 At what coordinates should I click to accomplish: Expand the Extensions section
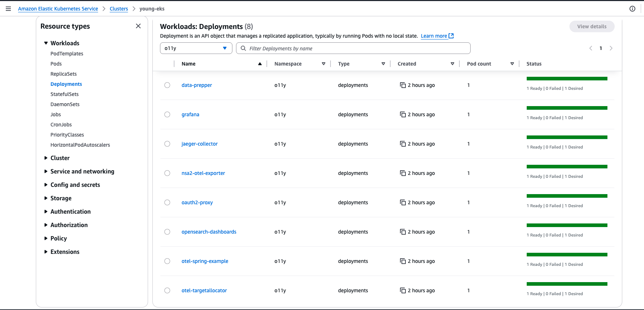(46, 252)
